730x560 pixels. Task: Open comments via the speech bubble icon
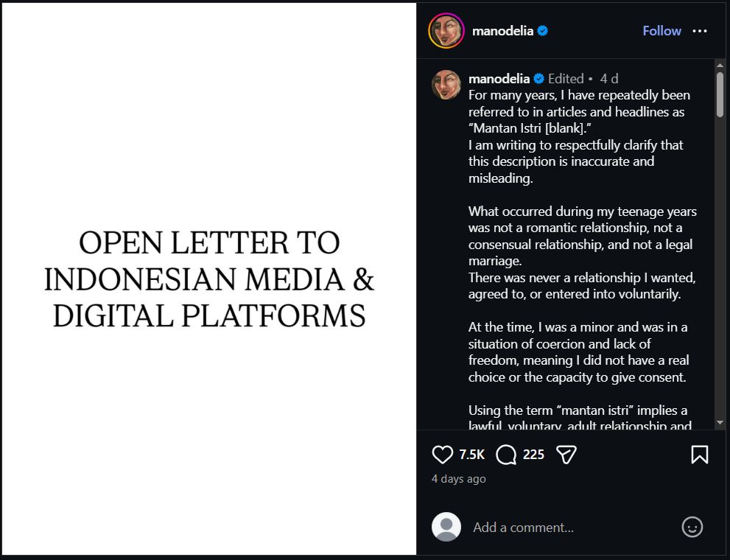pyautogui.click(x=506, y=455)
